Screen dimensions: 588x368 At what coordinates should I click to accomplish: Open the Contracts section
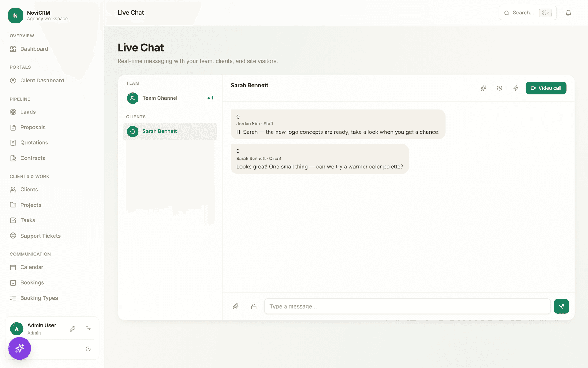tap(33, 158)
